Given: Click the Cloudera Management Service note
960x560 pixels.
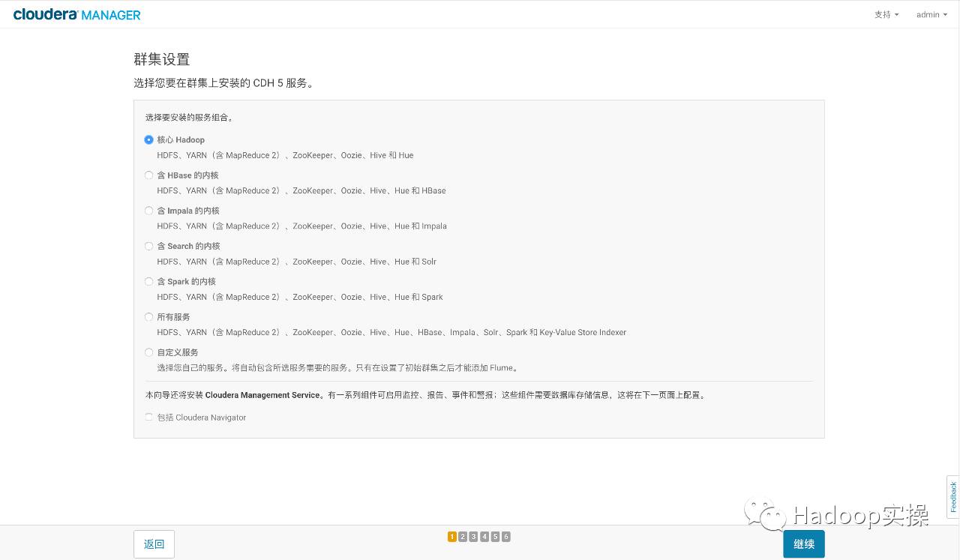Looking at the screenshot, I should (426, 395).
